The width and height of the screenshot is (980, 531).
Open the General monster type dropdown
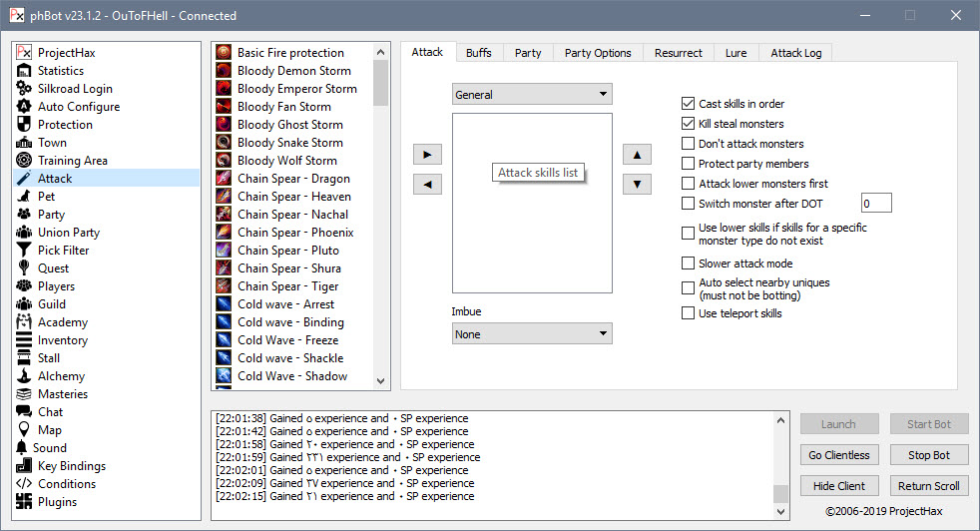tap(531, 95)
